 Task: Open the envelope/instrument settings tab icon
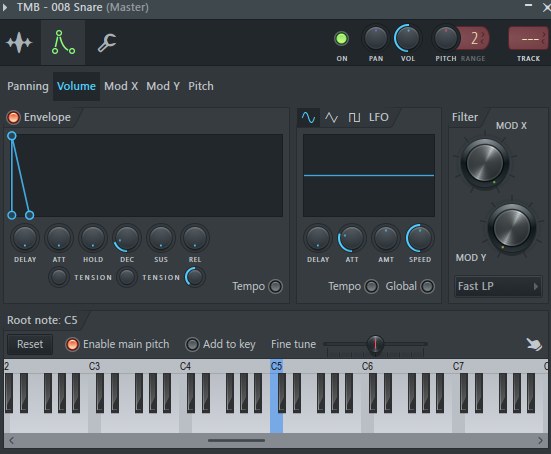tap(63, 43)
